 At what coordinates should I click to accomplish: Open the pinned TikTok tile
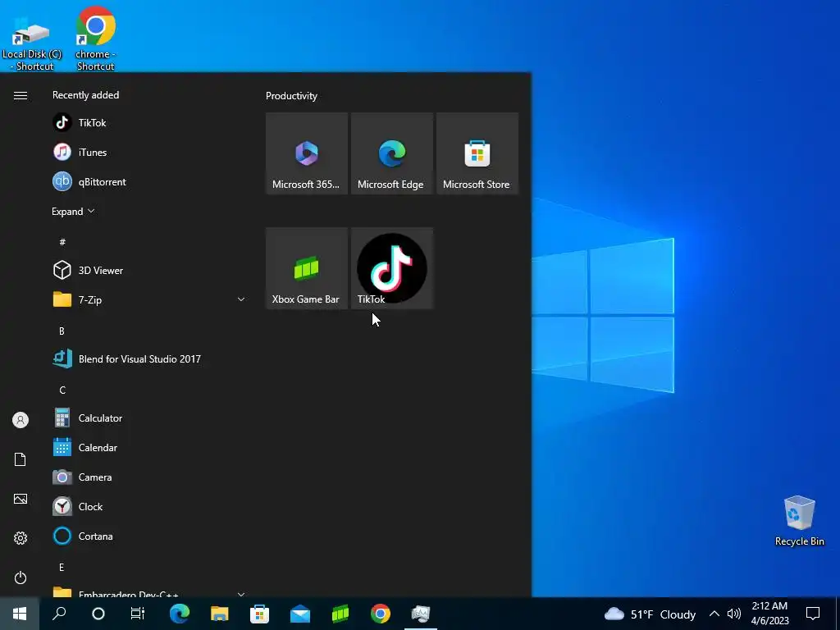click(391, 268)
